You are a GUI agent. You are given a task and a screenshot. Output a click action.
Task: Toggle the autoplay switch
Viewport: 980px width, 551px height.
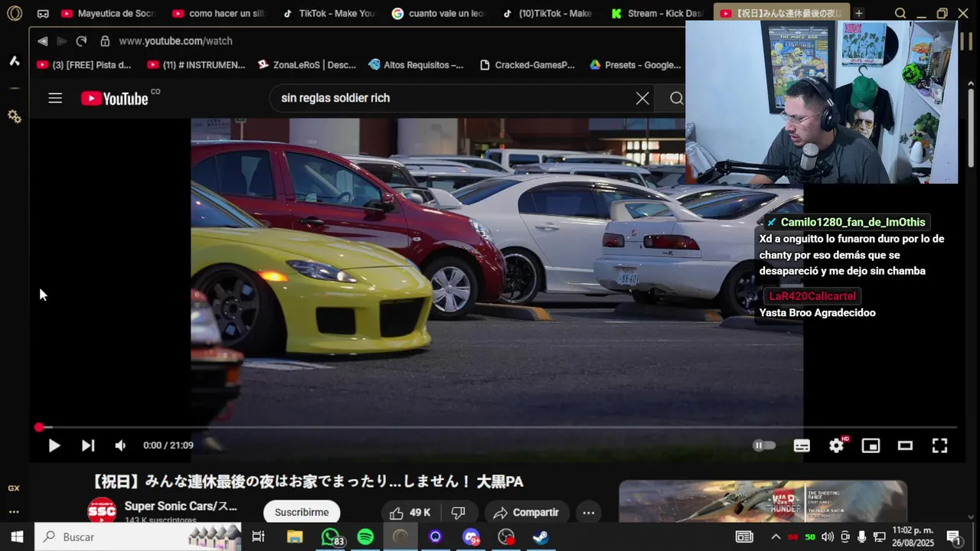coord(764,445)
